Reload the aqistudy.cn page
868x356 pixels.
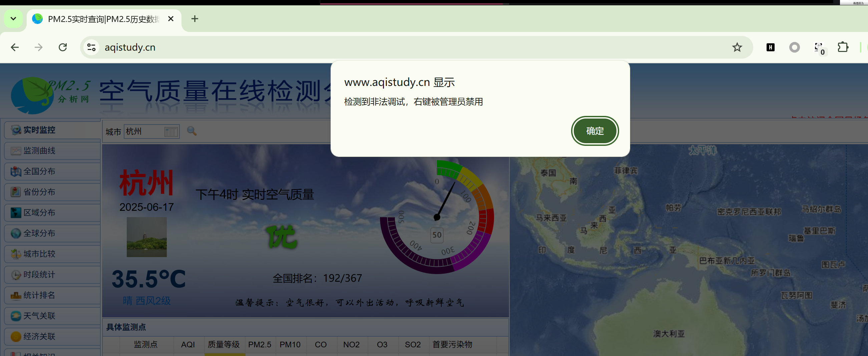click(x=63, y=47)
